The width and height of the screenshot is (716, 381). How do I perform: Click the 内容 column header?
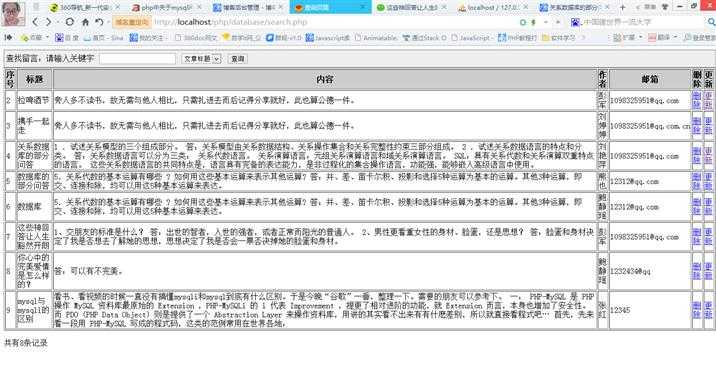pos(325,79)
